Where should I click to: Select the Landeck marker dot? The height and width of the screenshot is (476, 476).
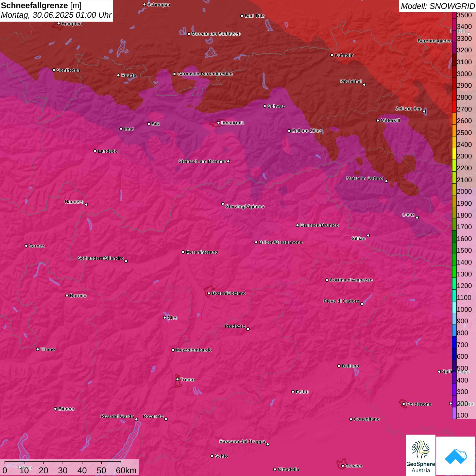[x=95, y=151]
